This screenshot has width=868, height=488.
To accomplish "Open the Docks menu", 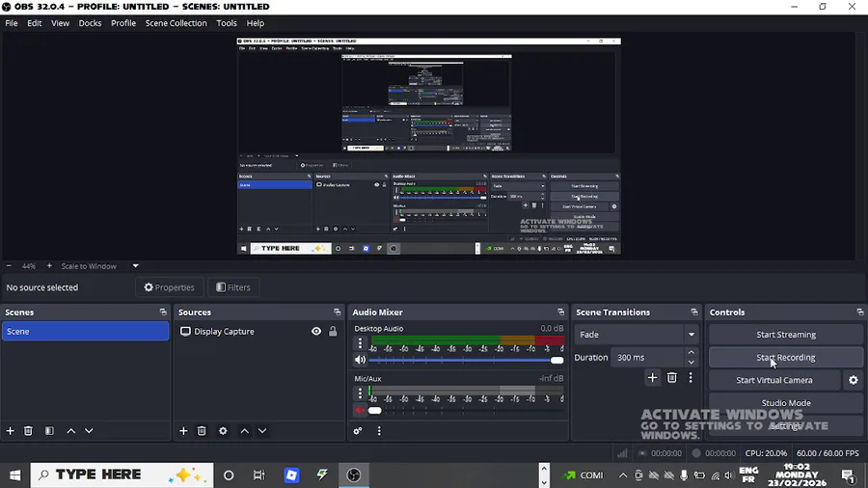I will tap(90, 23).
